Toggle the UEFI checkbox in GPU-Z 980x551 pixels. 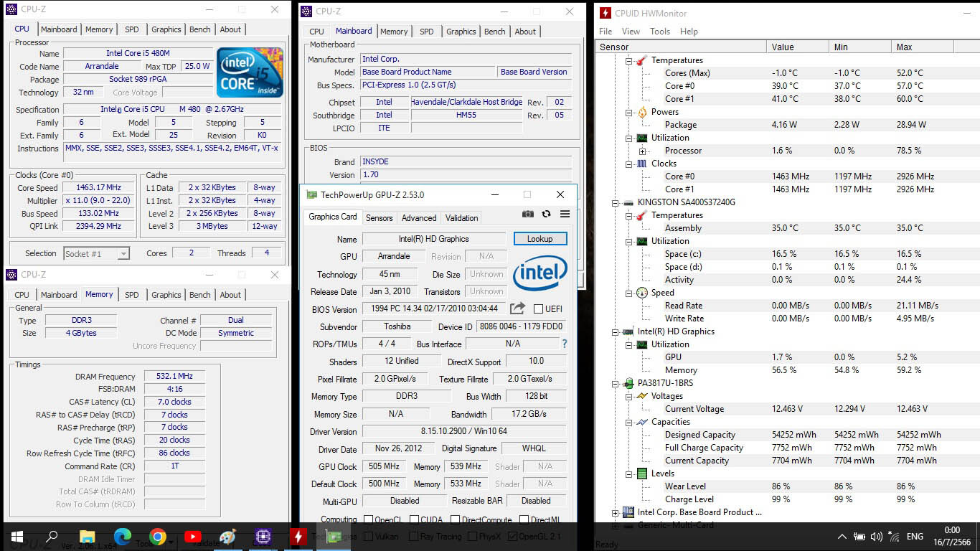pyautogui.click(x=538, y=309)
